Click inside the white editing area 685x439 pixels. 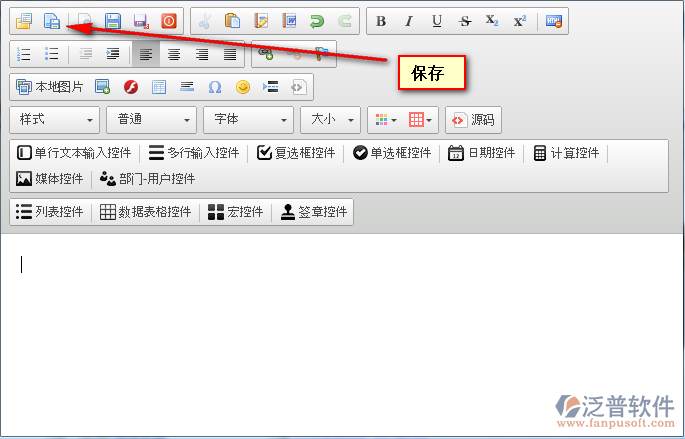tap(342, 334)
